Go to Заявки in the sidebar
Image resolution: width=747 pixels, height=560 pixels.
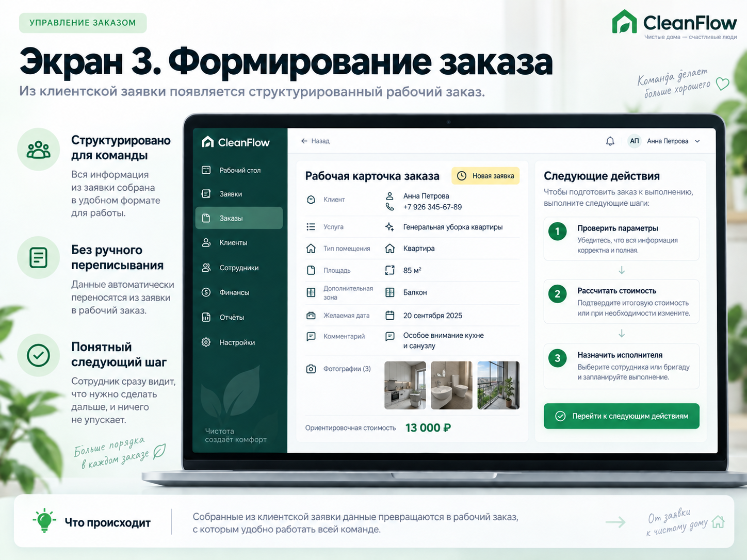click(239, 194)
